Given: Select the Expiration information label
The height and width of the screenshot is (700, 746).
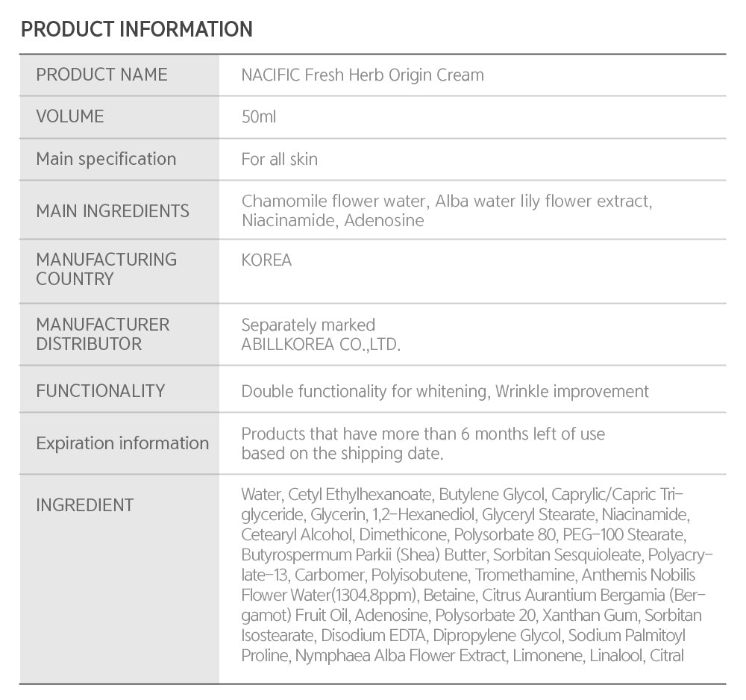Looking at the screenshot, I should pyautogui.click(x=122, y=443).
